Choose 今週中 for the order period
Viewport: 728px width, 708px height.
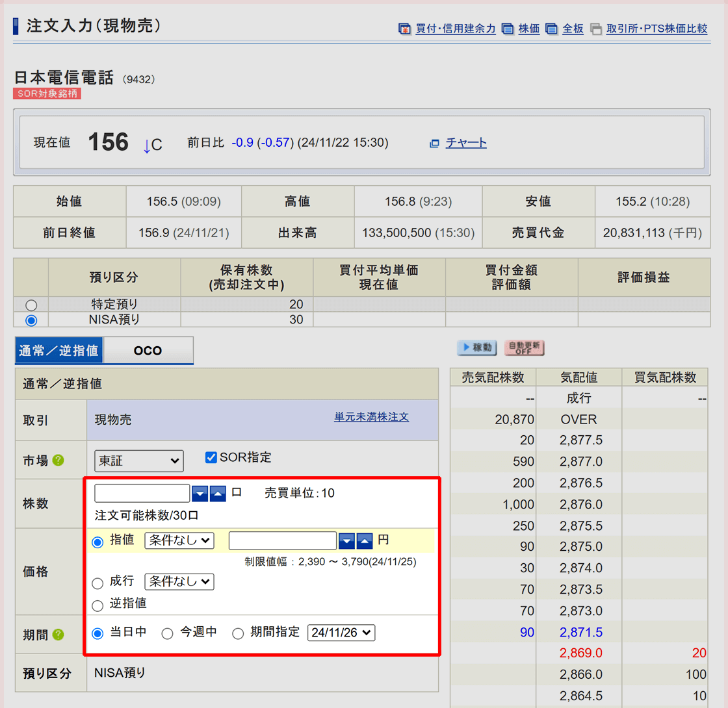[167, 634]
